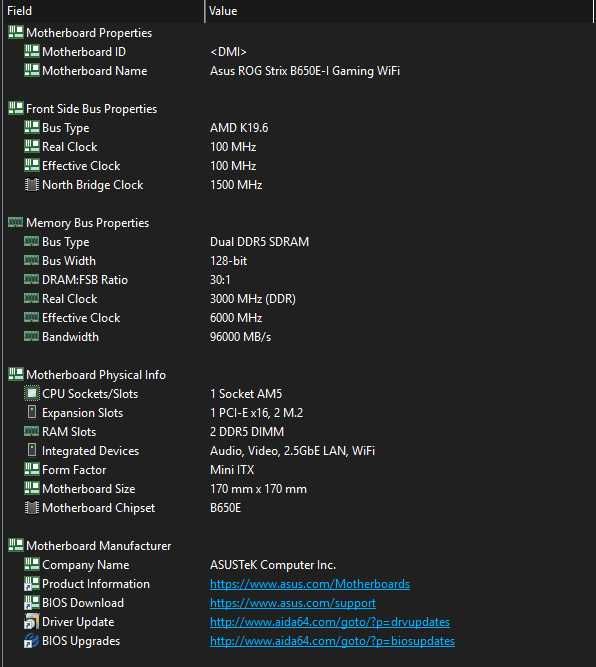Select the DRAM:FSB Ratio field label
Image resolution: width=596 pixels, height=667 pixels.
[85, 280]
